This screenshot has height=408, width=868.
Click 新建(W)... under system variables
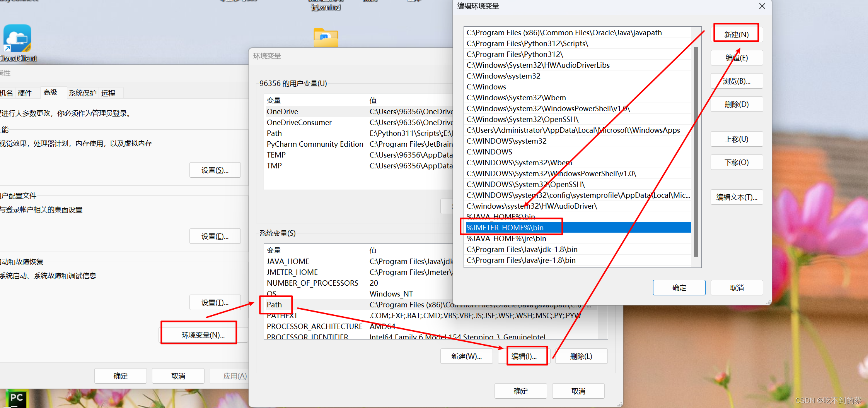(x=467, y=356)
